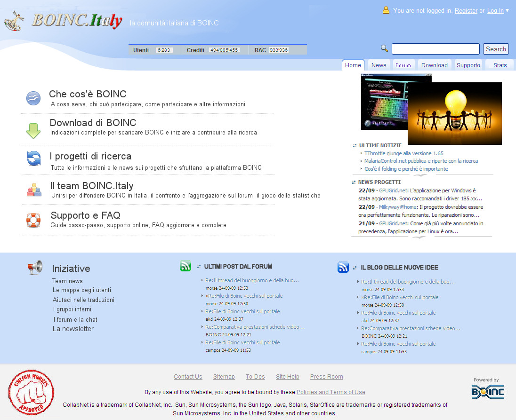Viewport: 516px width, 420px height.
Task: Expand the Ultime Notizie section handle
Action: [420, 175]
